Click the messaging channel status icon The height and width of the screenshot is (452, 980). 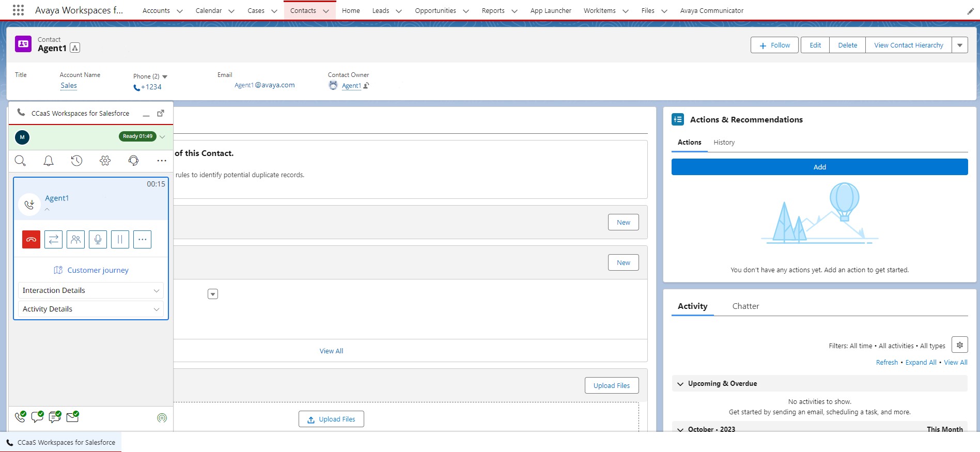point(55,416)
